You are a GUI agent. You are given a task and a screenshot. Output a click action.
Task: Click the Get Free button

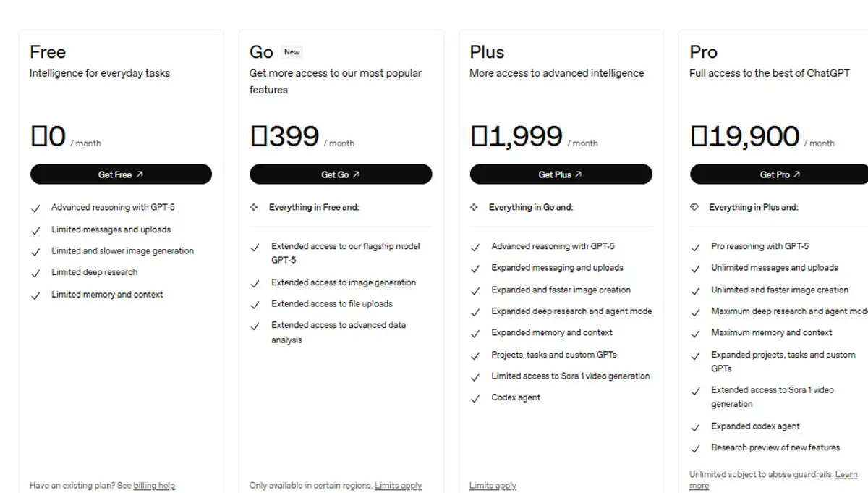pos(121,174)
